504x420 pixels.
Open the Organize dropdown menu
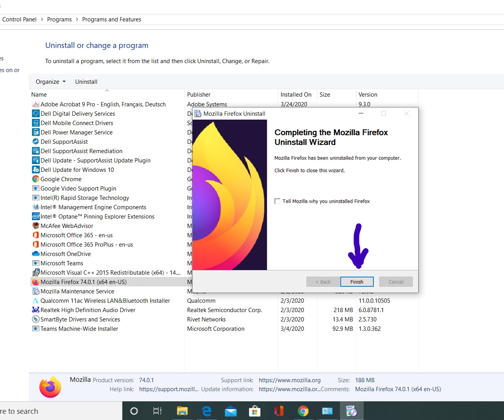coord(51,81)
